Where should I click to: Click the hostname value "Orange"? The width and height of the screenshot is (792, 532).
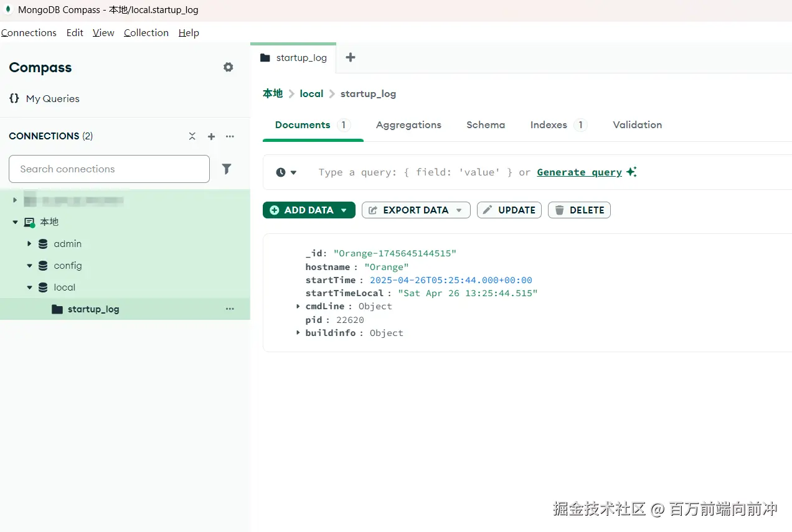pos(386,267)
